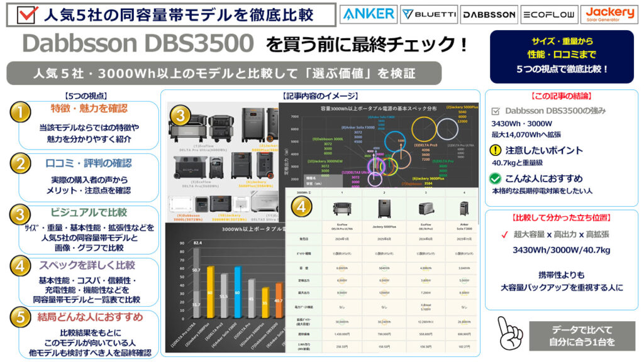Screen dimensions: 644x362
Task: Click the text 本格的な長期停電対策をしたい人
Action: tap(542, 191)
